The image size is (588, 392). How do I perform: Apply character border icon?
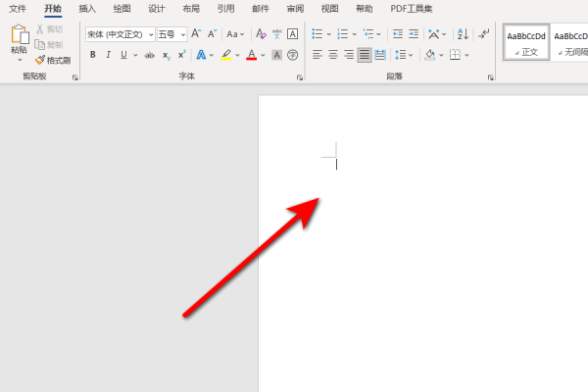pos(292,34)
